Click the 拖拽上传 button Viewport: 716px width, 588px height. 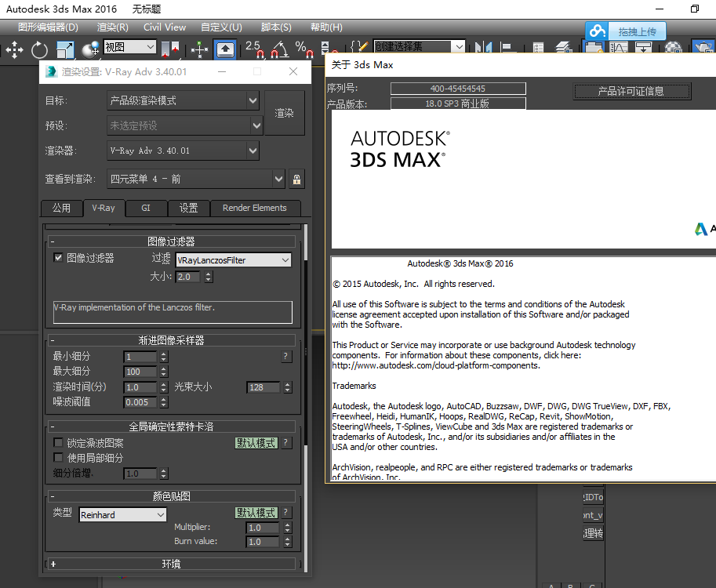(638, 31)
